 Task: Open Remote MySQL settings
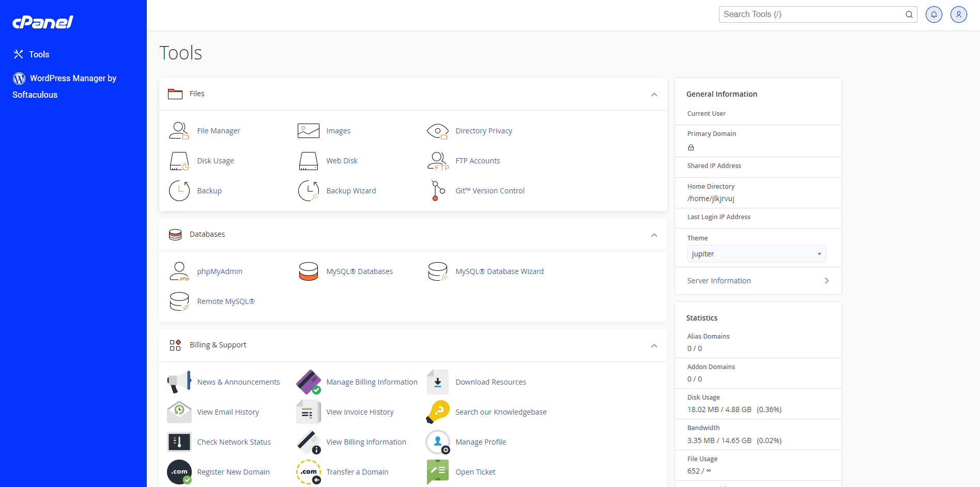pos(225,301)
